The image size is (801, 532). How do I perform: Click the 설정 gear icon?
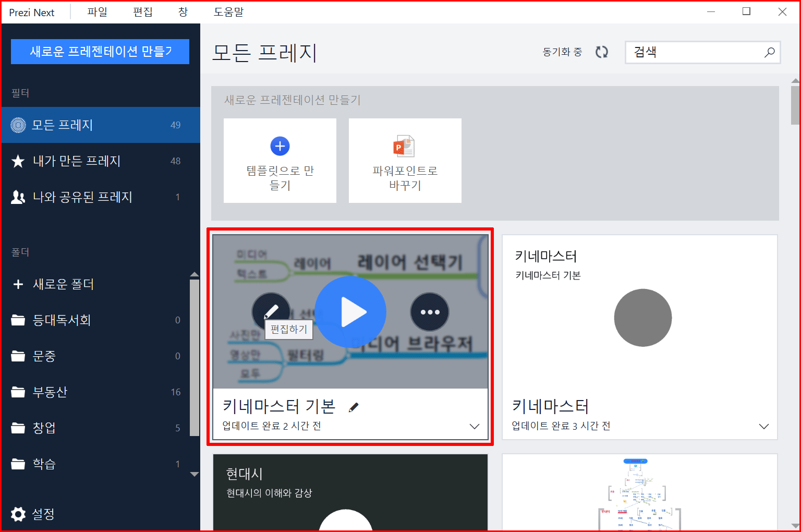[x=18, y=514]
